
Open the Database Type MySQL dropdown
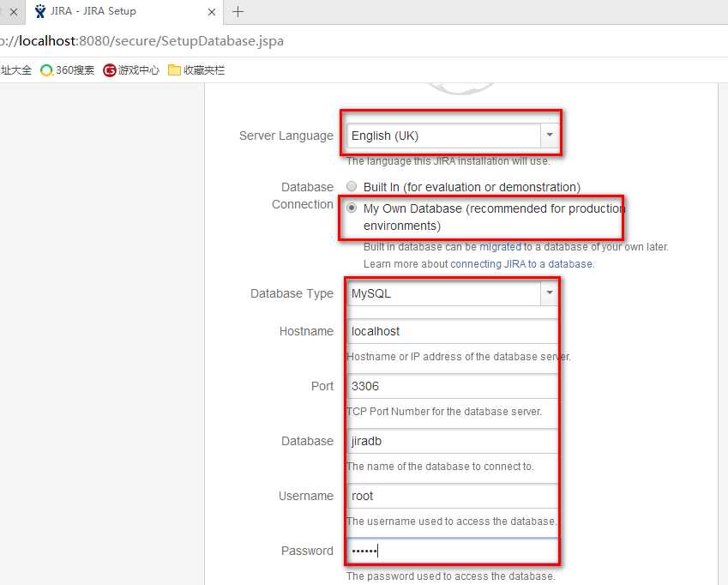pyautogui.click(x=453, y=293)
